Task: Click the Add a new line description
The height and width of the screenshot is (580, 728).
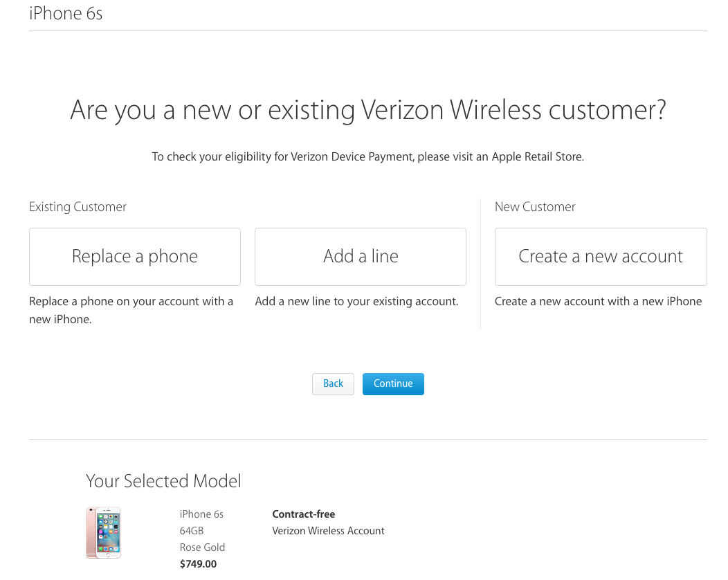Action: [356, 301]
